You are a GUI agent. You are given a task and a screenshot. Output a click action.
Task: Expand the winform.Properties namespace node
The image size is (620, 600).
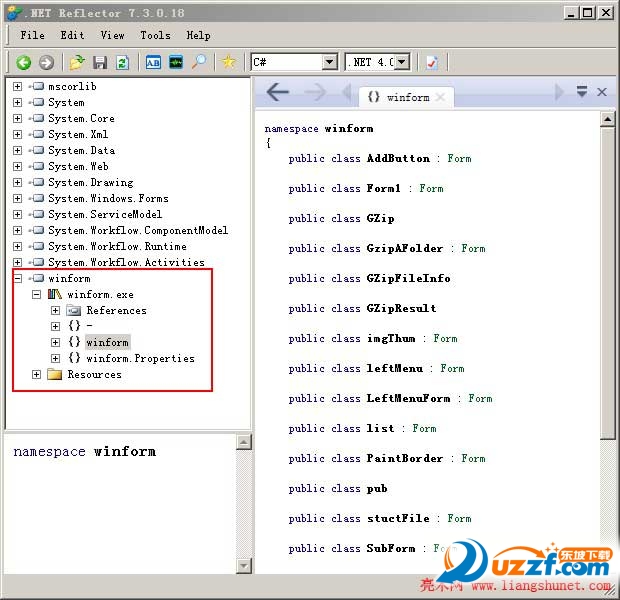[55, 358]
